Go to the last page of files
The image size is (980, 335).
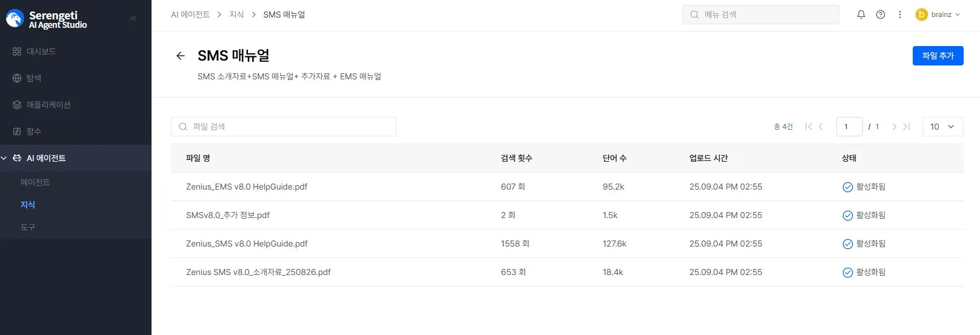[907, 127]
